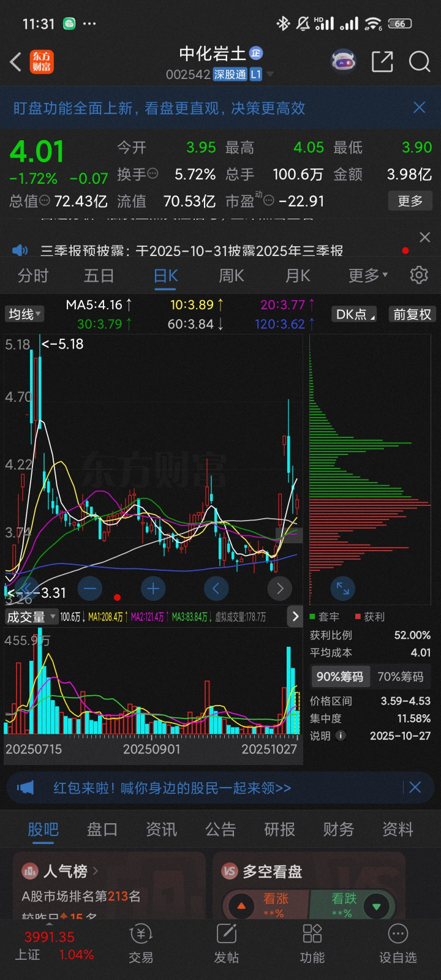Open the 均线 indicator dropdown

24,314
